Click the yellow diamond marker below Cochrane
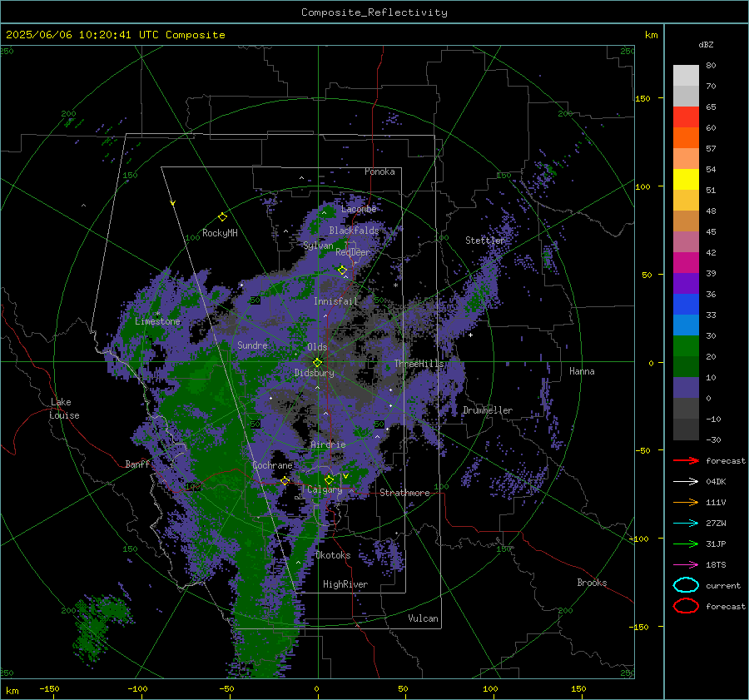This screenshot has height=700, width=749. [285, 480]
